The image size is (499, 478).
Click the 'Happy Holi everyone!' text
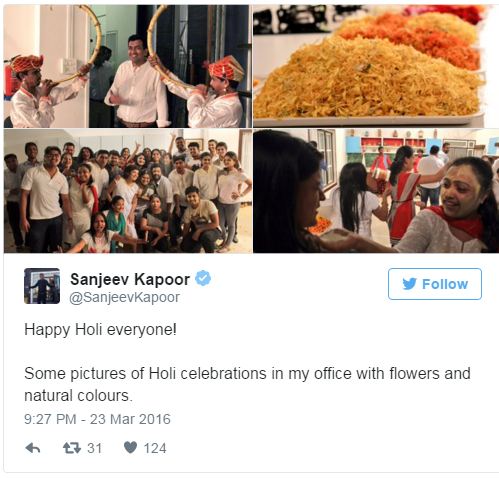click(100, 330)
